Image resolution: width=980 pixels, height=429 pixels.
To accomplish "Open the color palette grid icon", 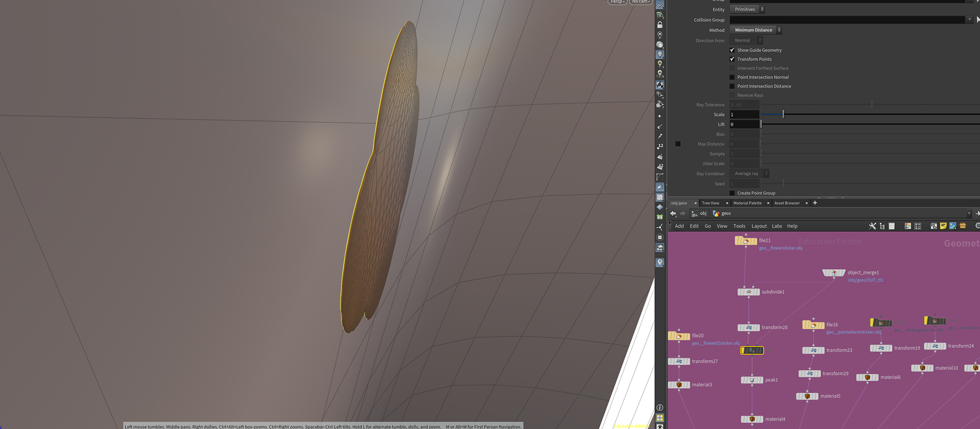I will click(x=908, y=226).
